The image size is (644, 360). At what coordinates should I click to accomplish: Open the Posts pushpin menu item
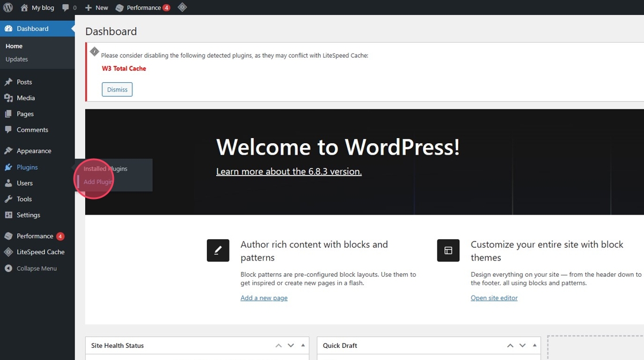24,82
